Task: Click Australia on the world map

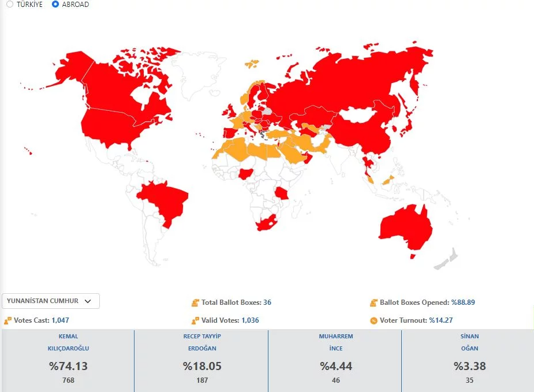Action: pyautogui.click(x=404, y=228)
